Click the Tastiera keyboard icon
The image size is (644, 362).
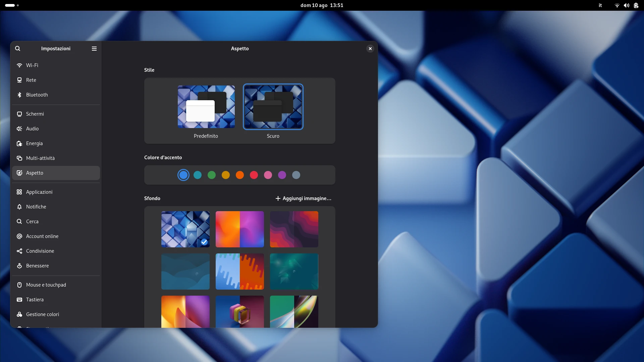coord(19,300)
